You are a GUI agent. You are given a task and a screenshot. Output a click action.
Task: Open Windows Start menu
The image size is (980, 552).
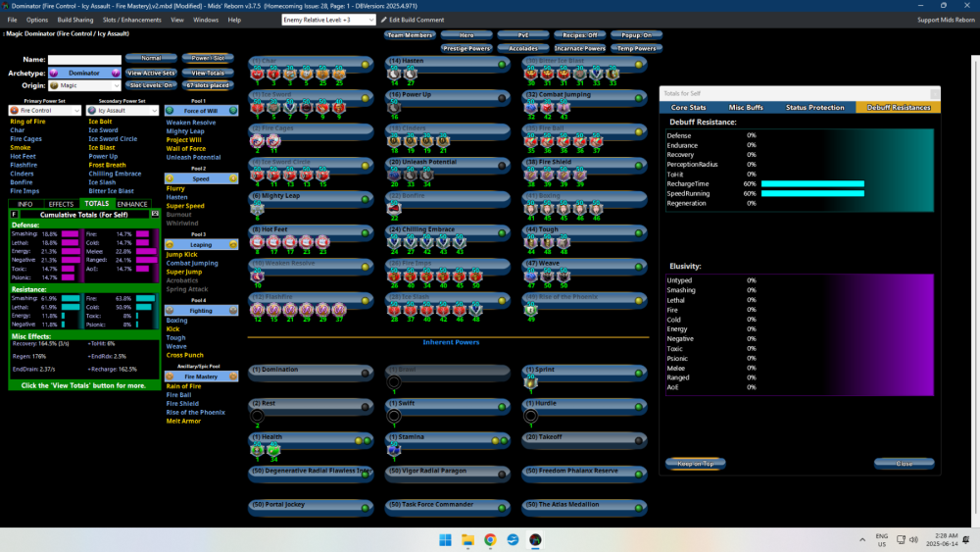445,540
